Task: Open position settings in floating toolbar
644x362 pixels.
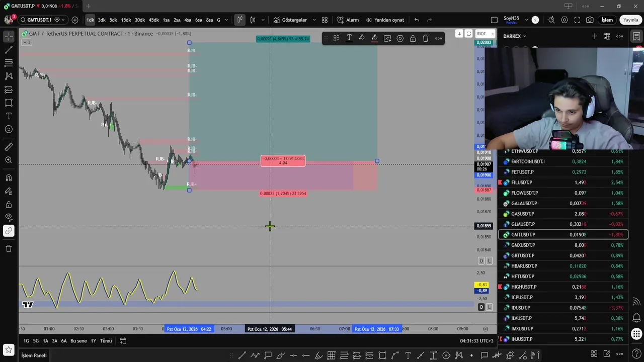Action: [400, 38]
